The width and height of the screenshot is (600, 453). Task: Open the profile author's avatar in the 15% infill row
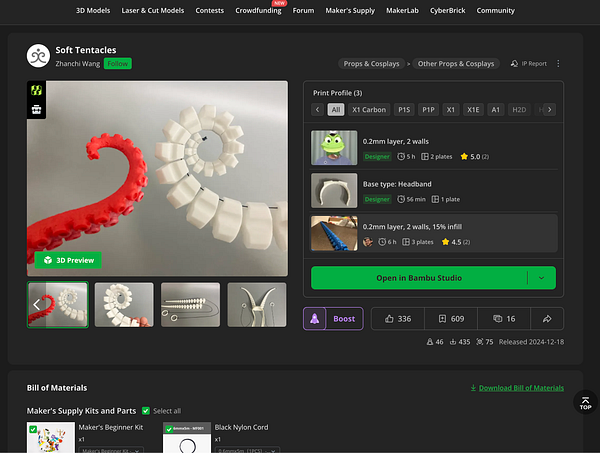click(368, 242)
